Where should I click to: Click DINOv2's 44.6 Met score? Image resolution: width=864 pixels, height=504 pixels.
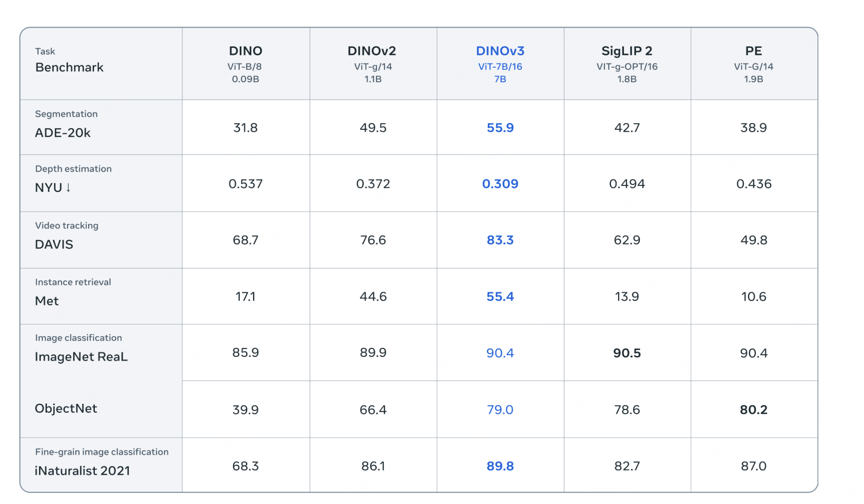pyautogui.click(x=373, y=296)
